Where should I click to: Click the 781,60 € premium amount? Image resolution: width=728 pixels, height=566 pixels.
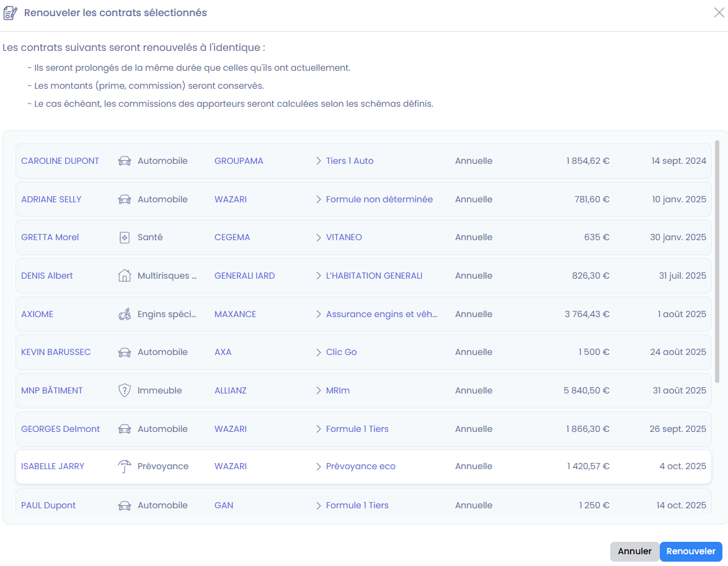(x=592, y=199)
